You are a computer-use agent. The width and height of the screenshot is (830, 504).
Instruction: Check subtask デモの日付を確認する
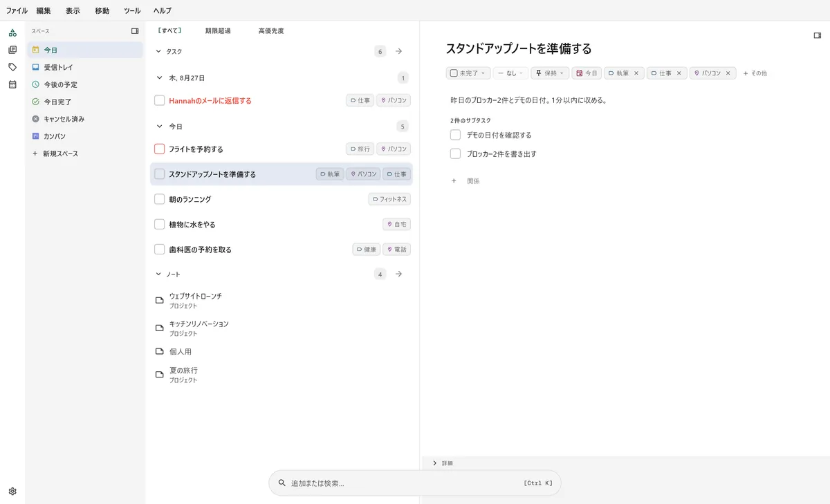coord(455,135)
